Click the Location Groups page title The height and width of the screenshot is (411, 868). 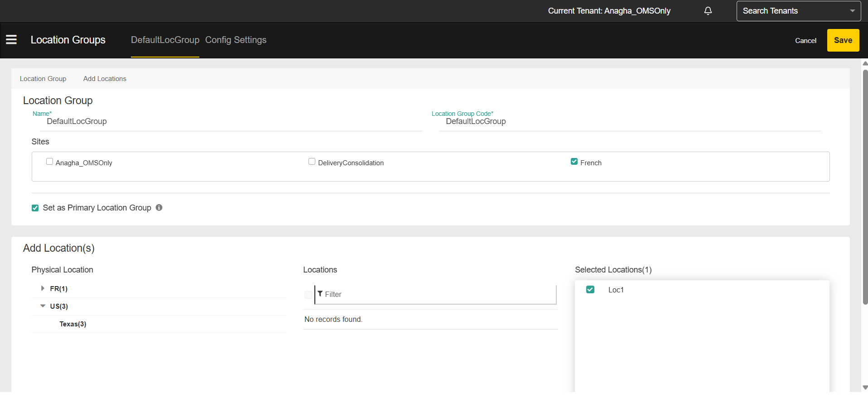pos(68,40)
